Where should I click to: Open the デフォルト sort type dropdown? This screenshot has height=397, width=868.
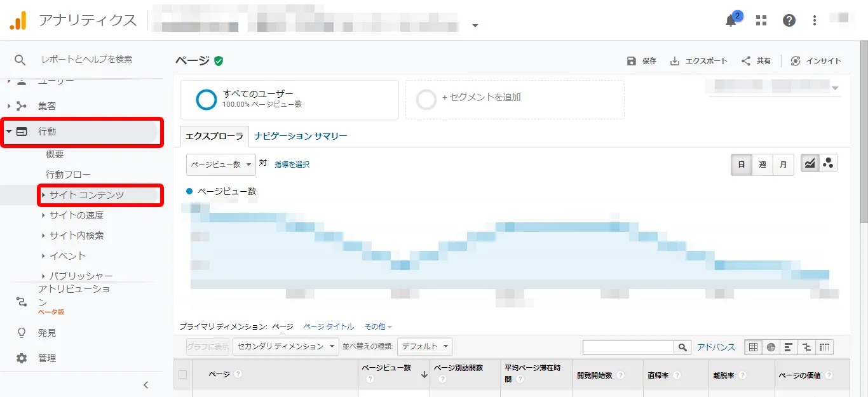pos(424,347)
